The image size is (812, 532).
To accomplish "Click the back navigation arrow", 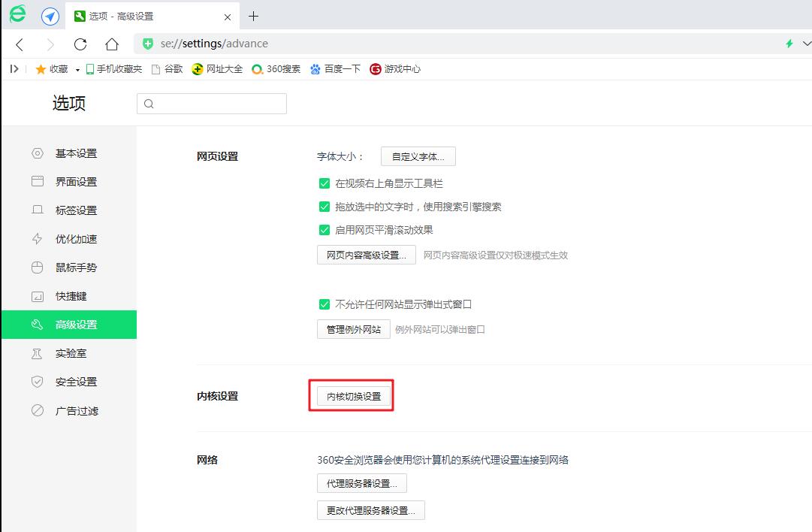I will (x=20, y=44).
